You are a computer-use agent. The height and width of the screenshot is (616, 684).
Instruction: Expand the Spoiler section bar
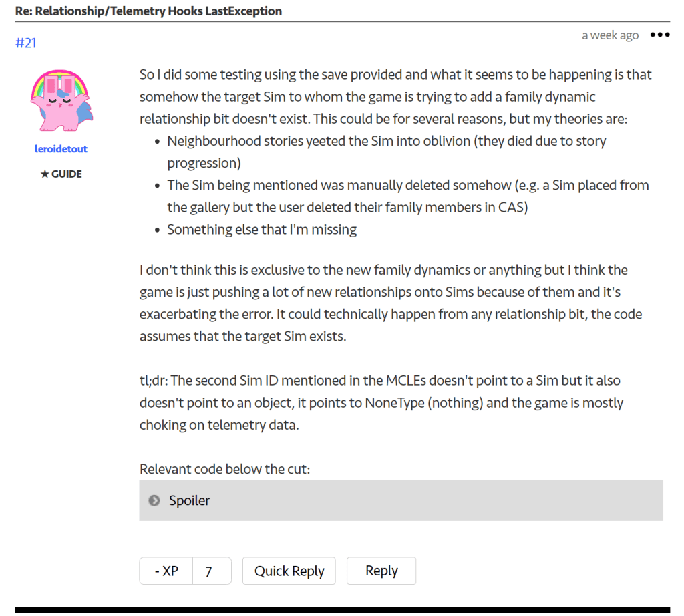point(401,500)
